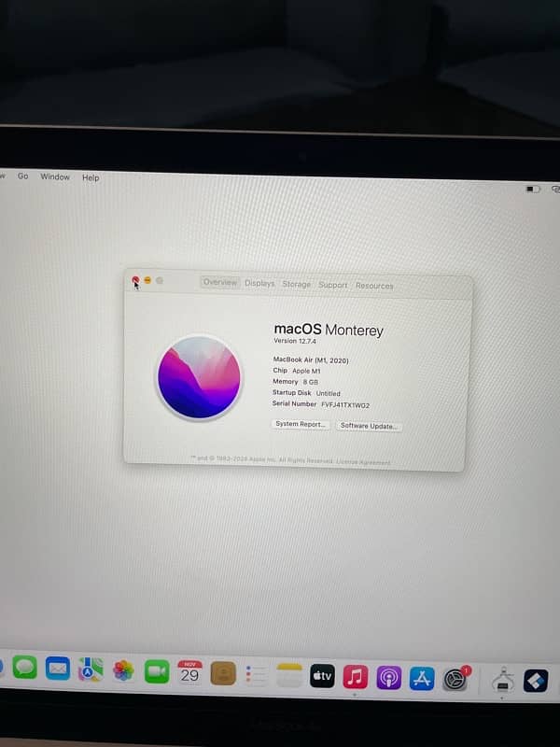The image size is (560, 747).
Task: Launch the Mail app in the Dock
Action: [58, 669]
